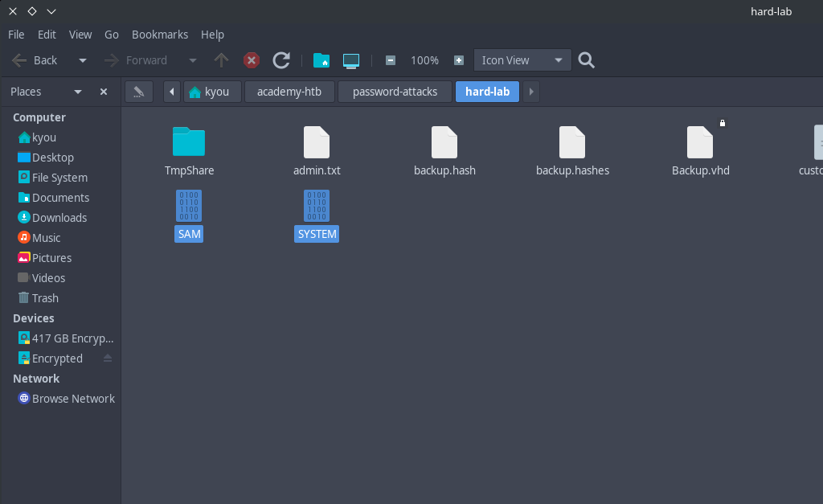Viewport: 823px width, 504px height.
Task: Click the Zoom In plus icon
Action: (459, 60)
